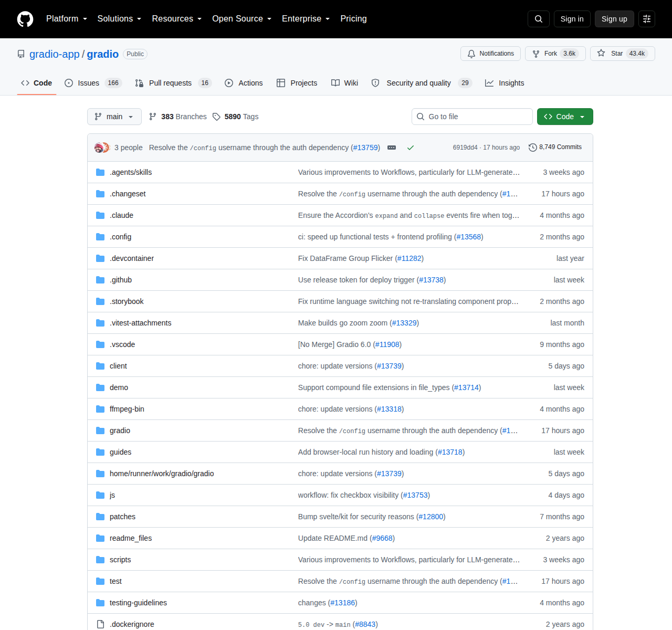
Task: Open appearance settings icon in header
Action: (x=647, y=19)
